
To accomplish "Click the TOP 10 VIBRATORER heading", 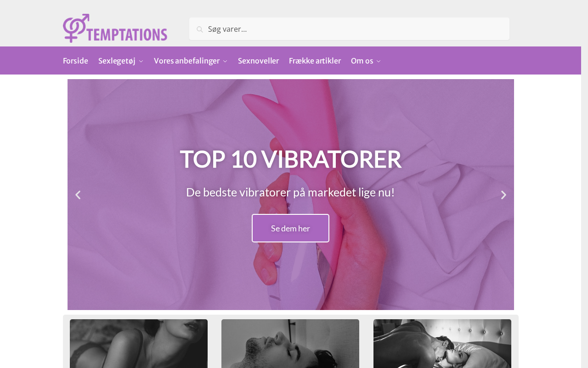I will [290, 159].
